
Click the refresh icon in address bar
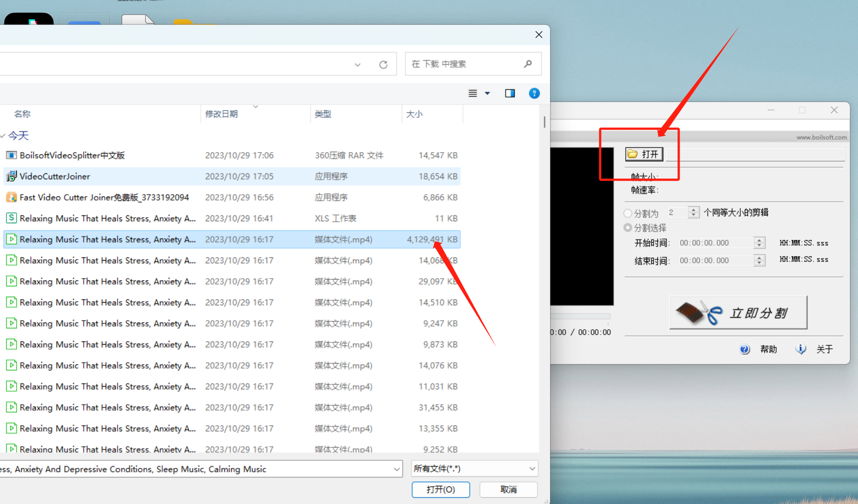click(383, 65)
